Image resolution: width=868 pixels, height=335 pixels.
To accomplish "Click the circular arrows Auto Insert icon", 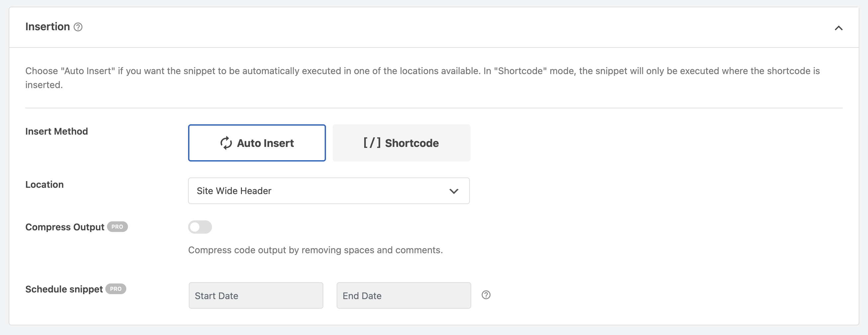I will tap(226, 143).
